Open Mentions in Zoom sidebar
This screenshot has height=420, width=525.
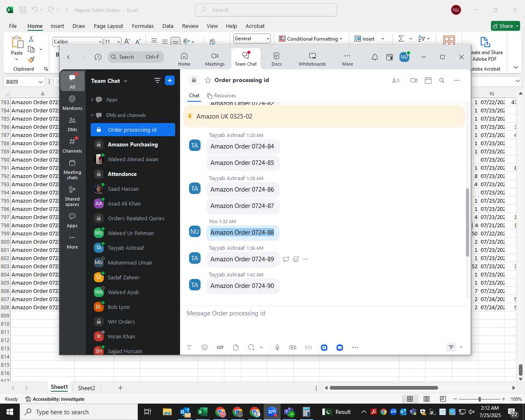tap(72, 103)
